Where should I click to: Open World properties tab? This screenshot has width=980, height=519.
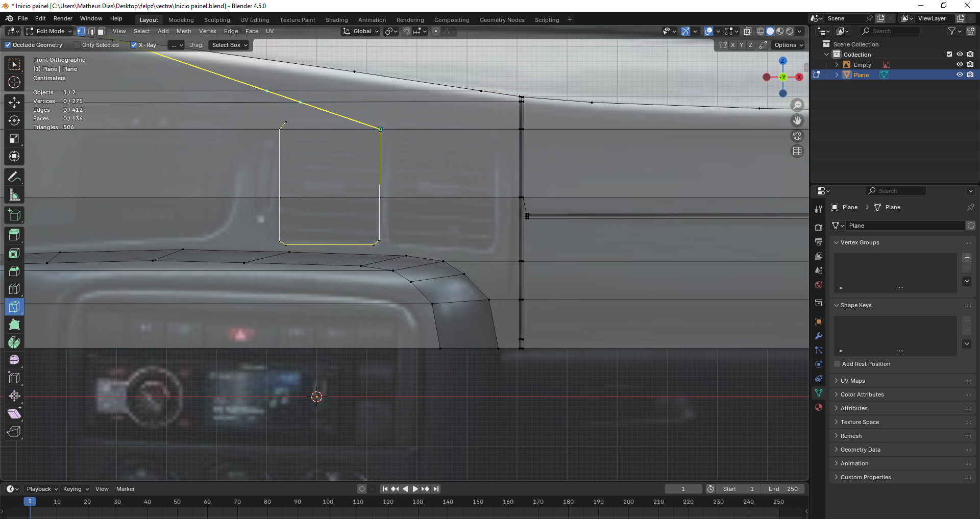819,285
